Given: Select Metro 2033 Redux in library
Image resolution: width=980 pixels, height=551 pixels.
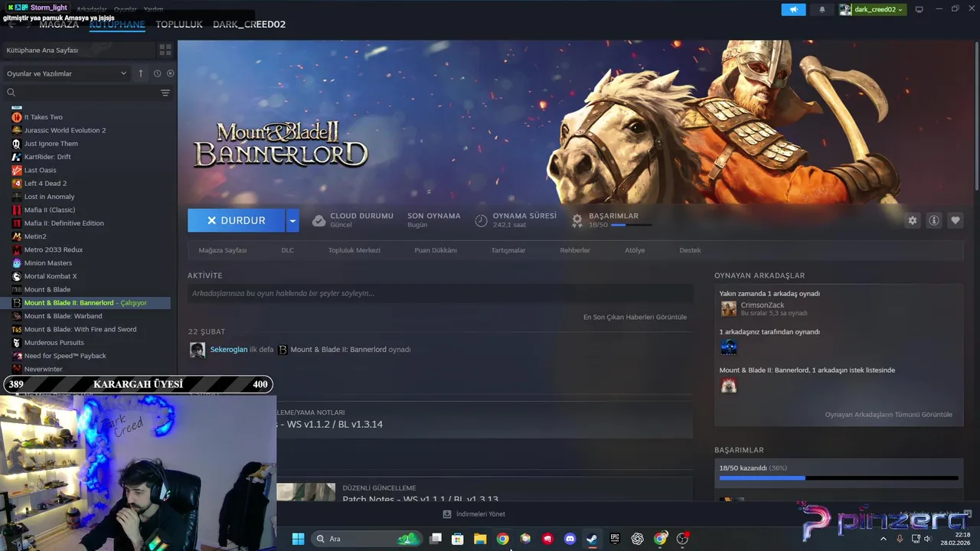Looking at the screenshot, I should point(53,249).
